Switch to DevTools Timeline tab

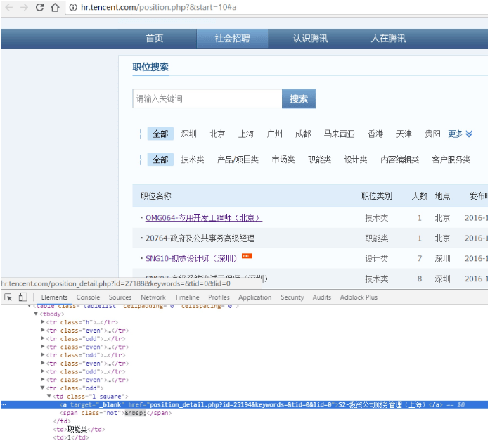click(187, 297)
